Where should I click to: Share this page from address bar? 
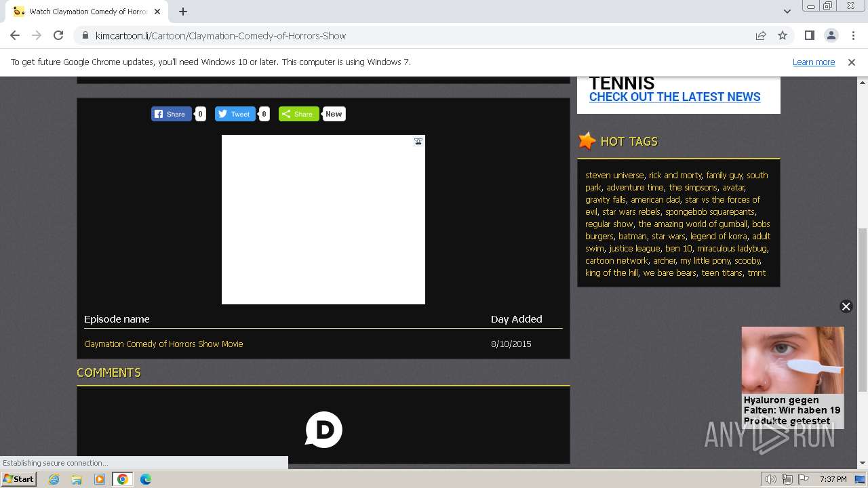pyautogui.click(x=761, y=35)
